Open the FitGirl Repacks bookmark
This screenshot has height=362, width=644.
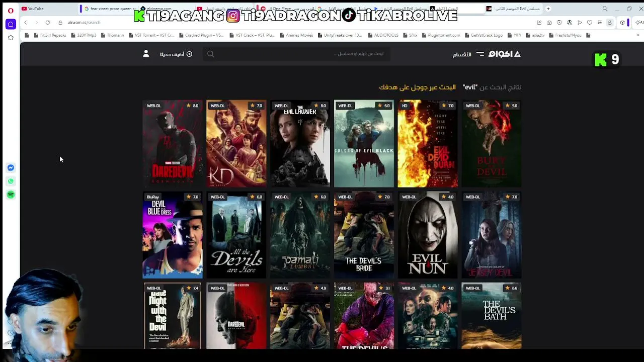point(49,35)
